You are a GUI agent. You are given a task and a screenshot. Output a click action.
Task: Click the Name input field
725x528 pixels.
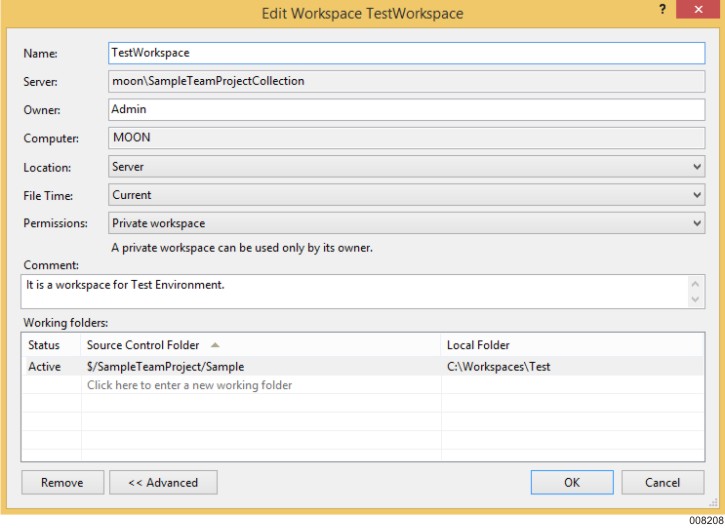(407, 53)
